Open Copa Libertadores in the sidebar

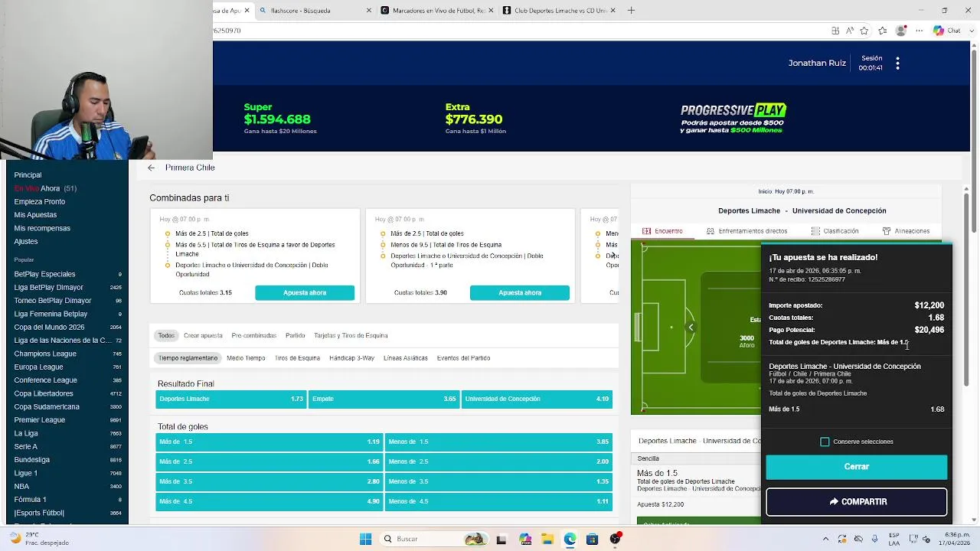[44, 393]
